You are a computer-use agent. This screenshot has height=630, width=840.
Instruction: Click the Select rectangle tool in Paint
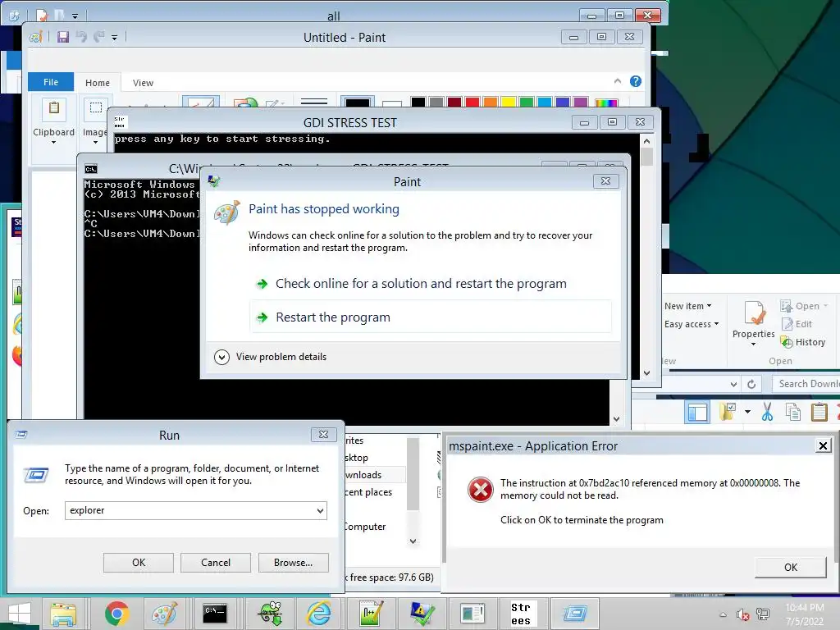[96, 107]
